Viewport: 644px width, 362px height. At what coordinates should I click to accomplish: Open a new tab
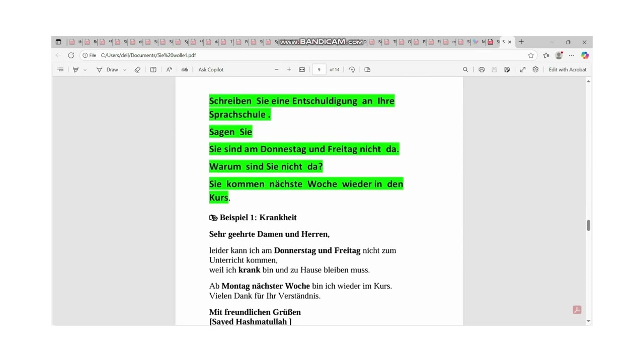521,42
